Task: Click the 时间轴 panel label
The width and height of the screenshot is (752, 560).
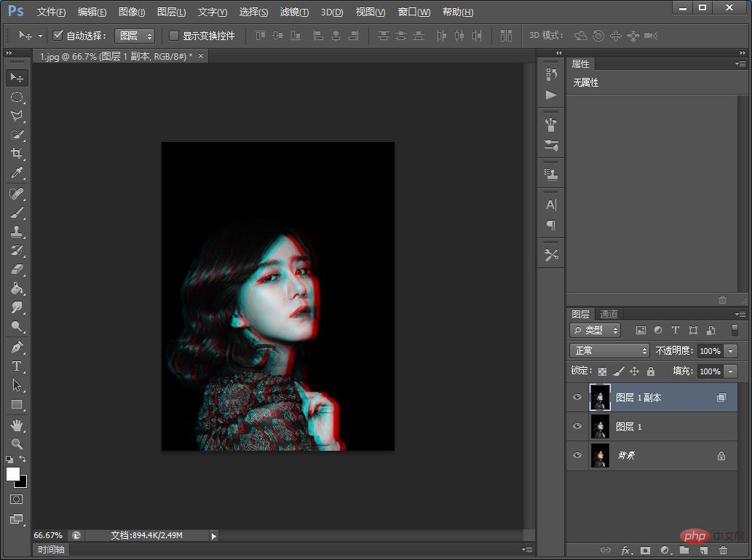Action: coord(51,550)
